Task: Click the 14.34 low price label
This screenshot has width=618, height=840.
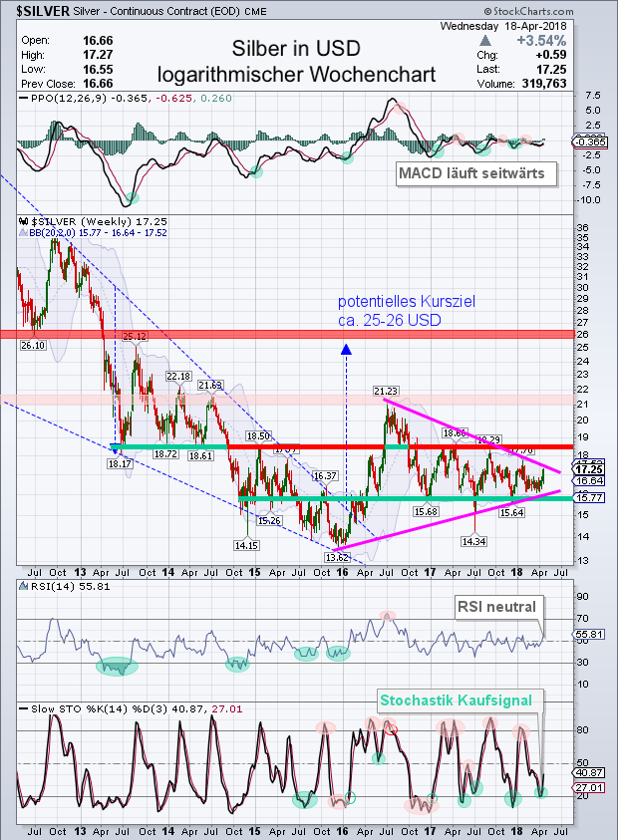Action: pos(474,541)
